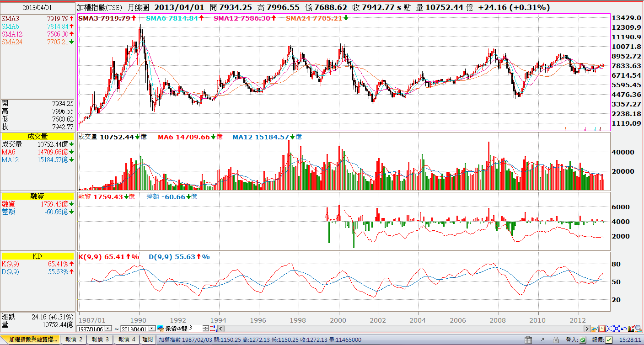Click the 2013/04/01 date header in sidebar

pyautogui.click(x=38, y=8)
